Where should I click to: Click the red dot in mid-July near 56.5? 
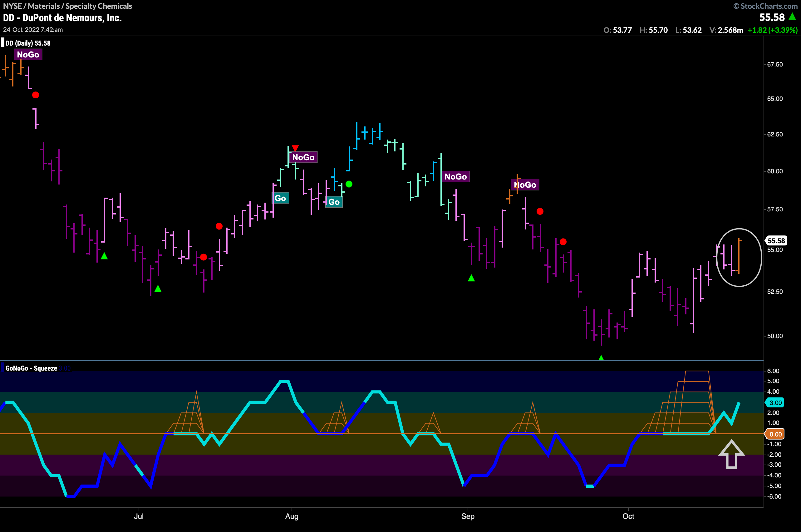point(219,226)
